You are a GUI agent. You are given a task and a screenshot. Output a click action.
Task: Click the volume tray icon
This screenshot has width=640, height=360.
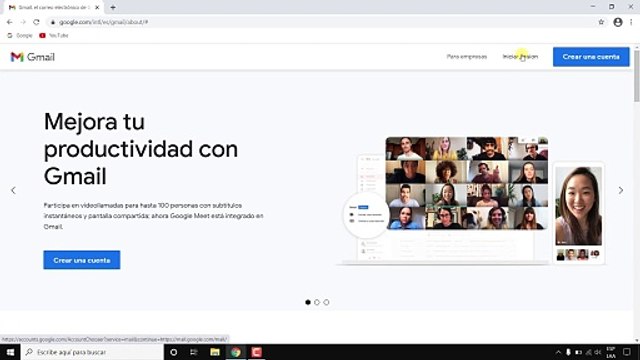[x=598, y=352]
